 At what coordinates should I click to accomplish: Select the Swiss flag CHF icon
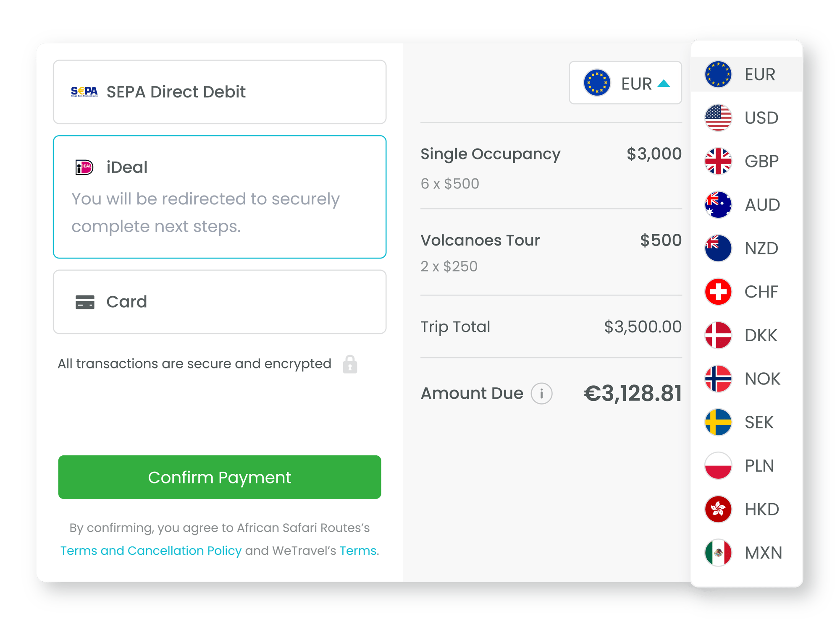click(718, 292)
